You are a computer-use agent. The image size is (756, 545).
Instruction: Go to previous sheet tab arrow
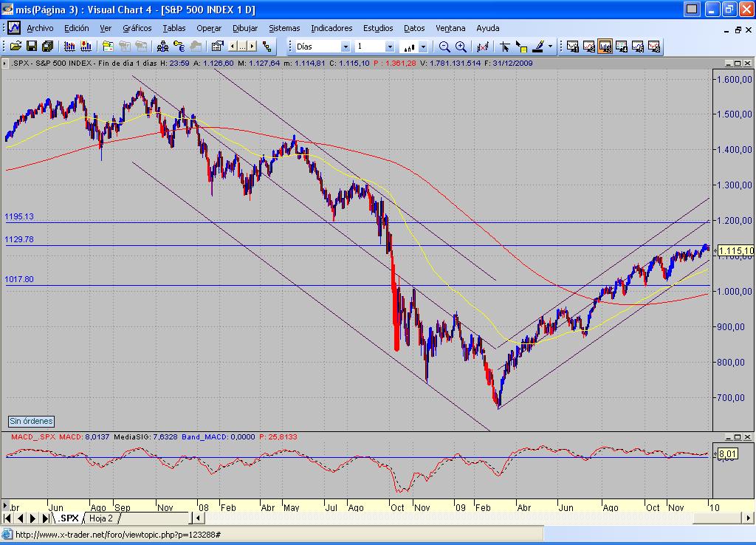(20, 518)
